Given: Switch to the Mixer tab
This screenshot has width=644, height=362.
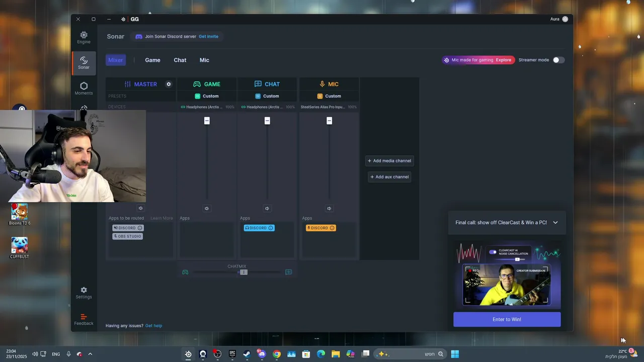Looking at the screenshot, I should pyautogui.click(x=116, y=60).
